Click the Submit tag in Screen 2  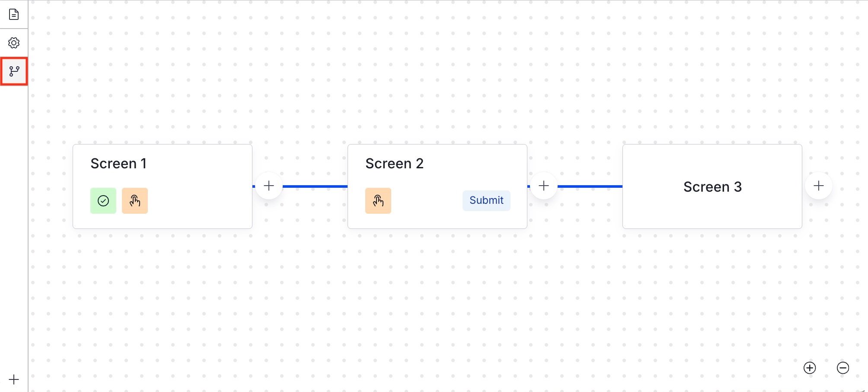tap(486, 200)
